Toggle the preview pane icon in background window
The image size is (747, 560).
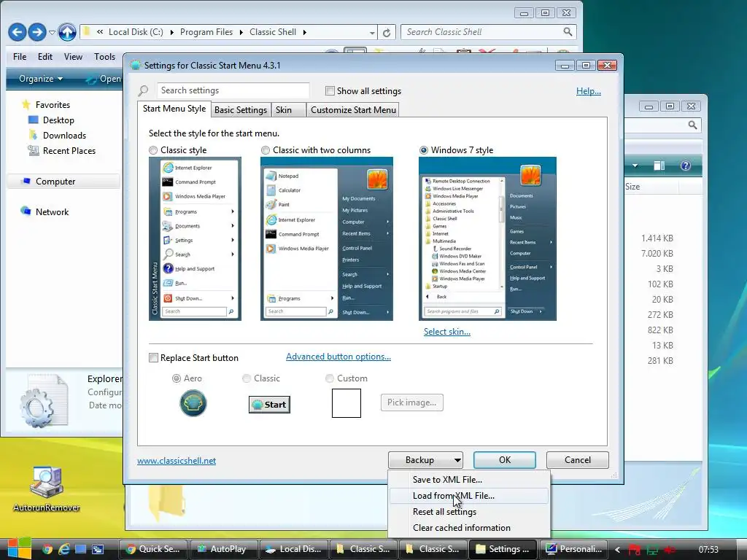click(x=659, y=166)
